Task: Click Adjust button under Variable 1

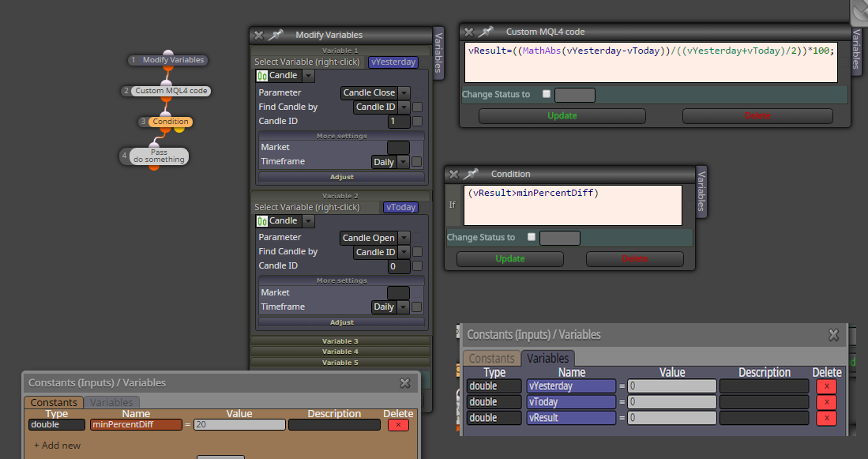Action: pos(341,177)
